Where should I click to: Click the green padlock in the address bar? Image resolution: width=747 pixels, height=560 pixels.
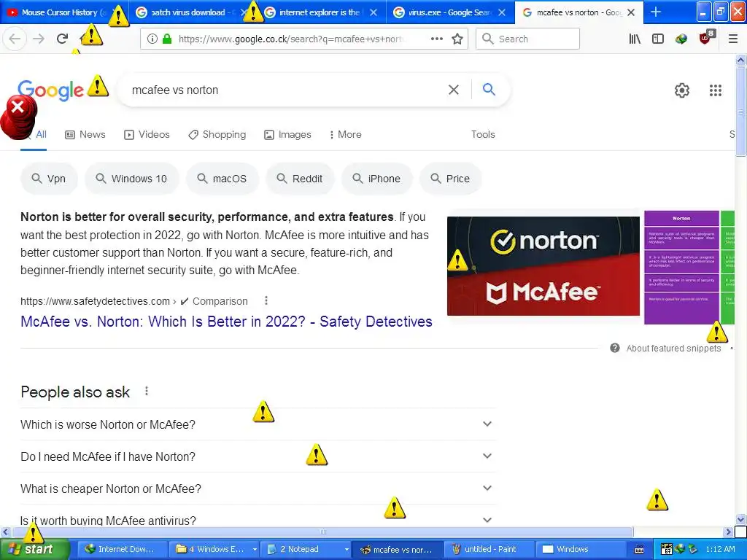tap(167, 39)
